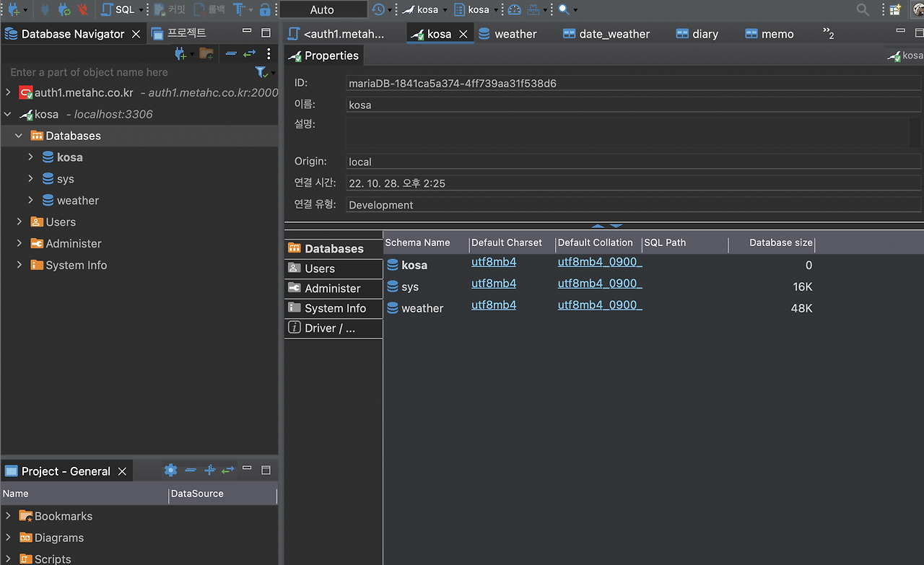
Task: Create a new connection folder in Database Navigator
Action: click(x=206, y=53)
